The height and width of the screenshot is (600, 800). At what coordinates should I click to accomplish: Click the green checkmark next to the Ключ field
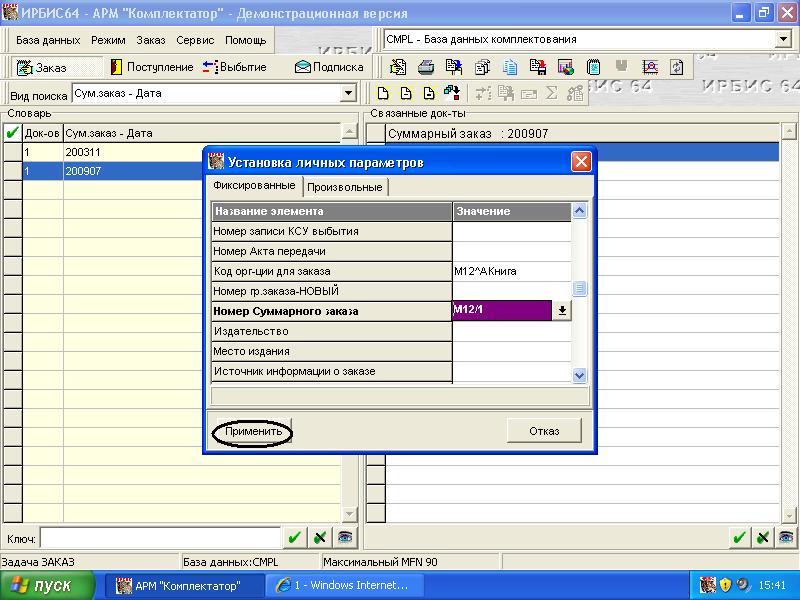(294, 538)
